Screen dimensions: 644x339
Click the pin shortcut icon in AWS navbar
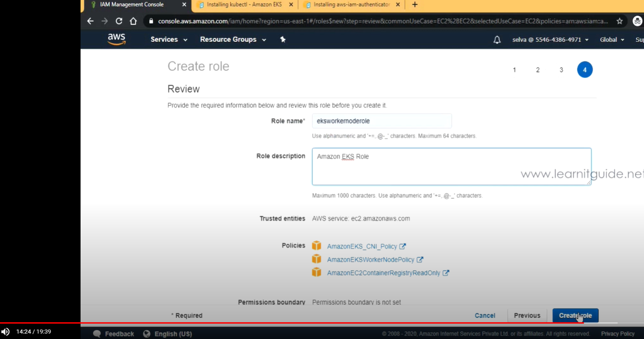click(x=283, y=39)
